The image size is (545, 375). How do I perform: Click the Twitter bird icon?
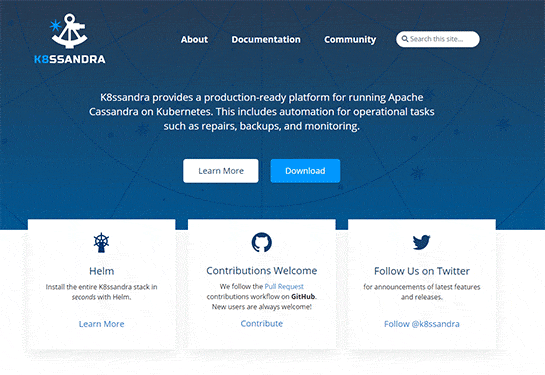(422, 242)
